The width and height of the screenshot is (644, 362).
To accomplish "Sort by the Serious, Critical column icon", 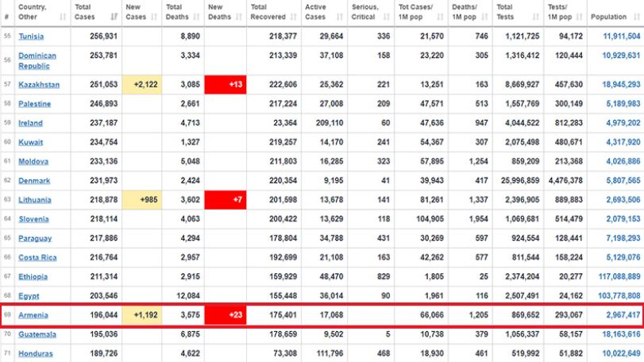I will pyautogui.click(x=387, y=17).
